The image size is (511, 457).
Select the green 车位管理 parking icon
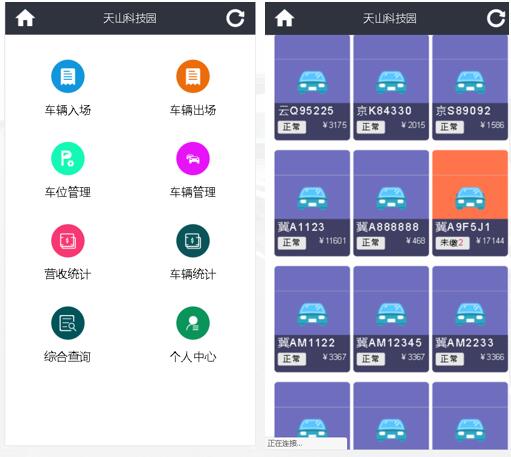tap(68, 158)
